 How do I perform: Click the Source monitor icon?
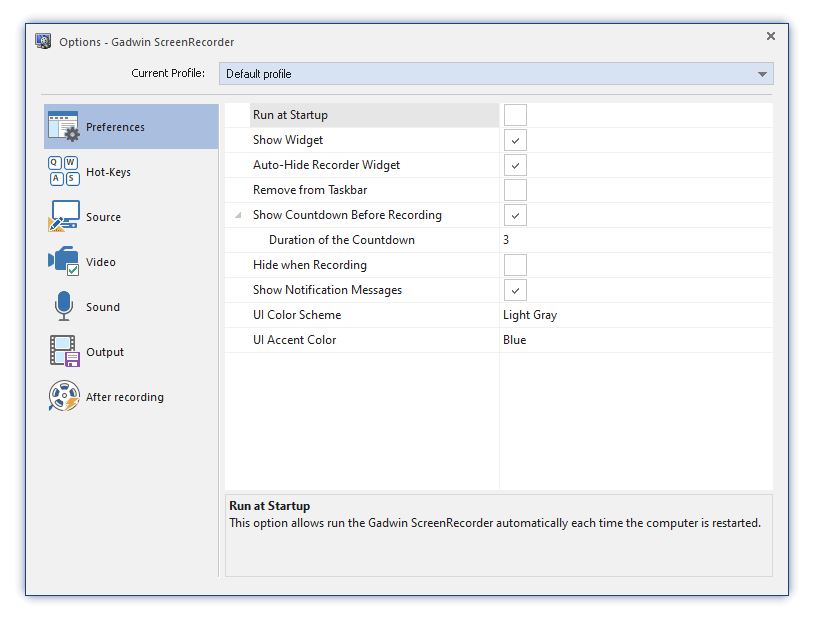(63, 217)
